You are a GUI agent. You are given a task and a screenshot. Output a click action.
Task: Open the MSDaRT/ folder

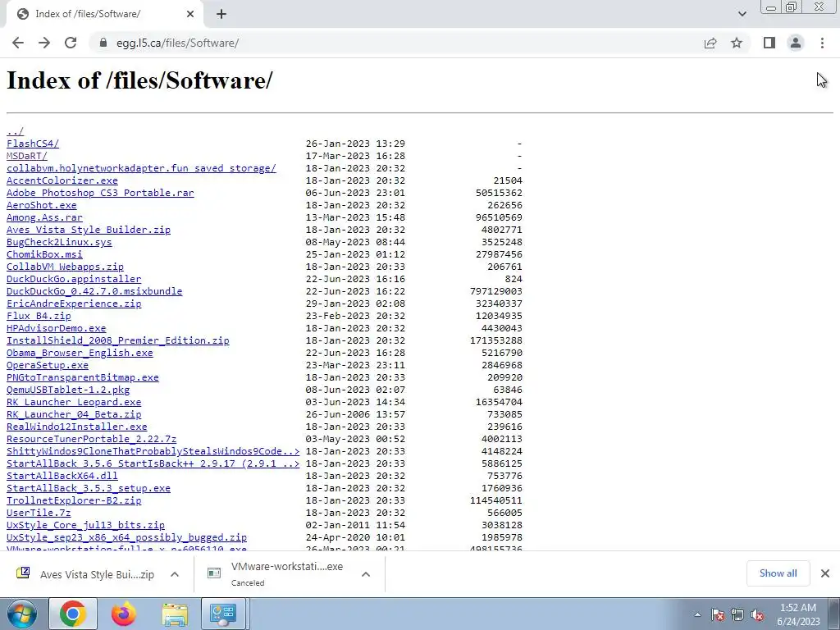[27, 156]
